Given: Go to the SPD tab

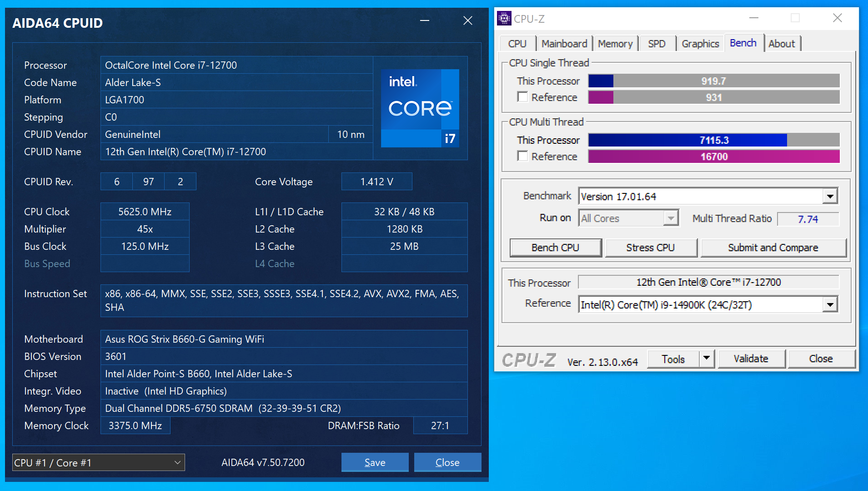Looking at the screenshot, I should pos(656,44).
